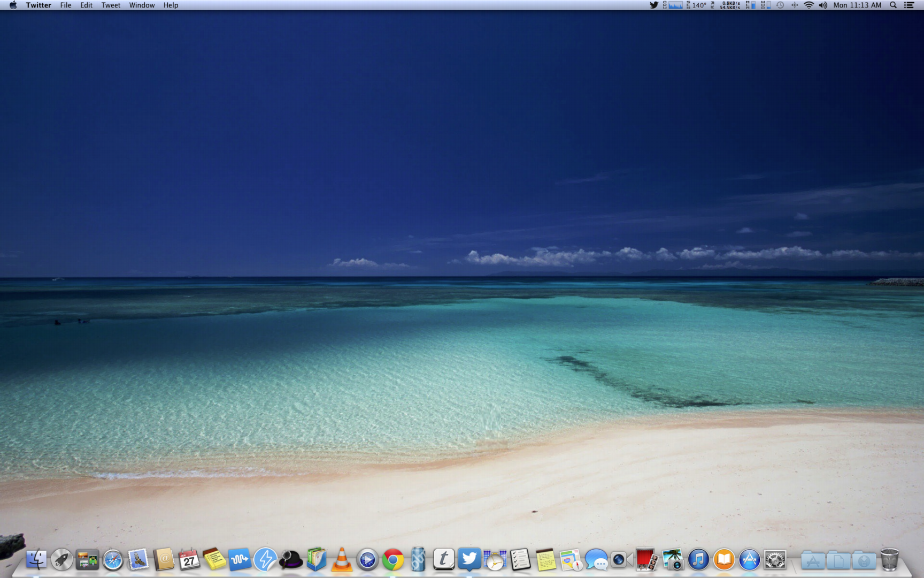Launch Alfred bowler hat icon
Viewport: 924px width, 578px height.
[x=291, y=560]
